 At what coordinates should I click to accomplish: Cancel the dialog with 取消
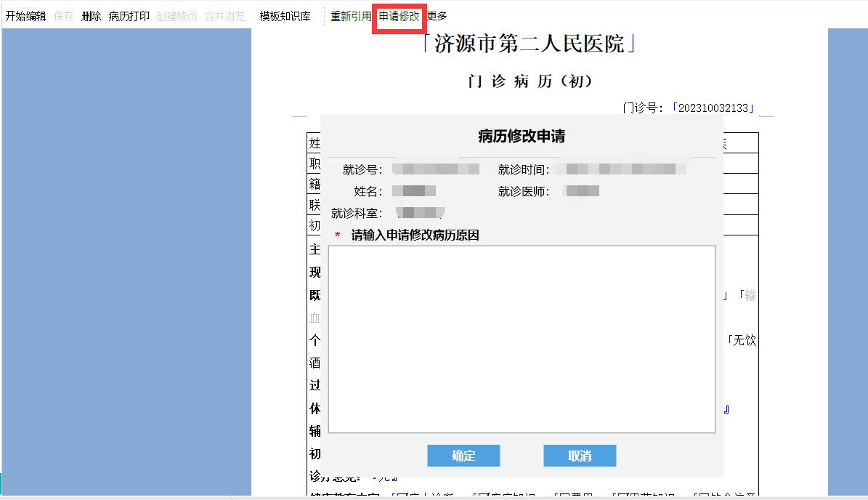tap(580, 456)
